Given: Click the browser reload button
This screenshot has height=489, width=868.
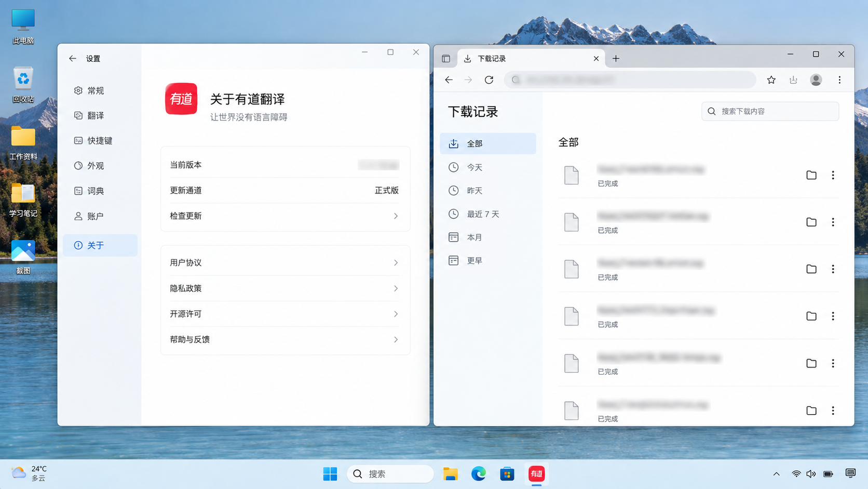Looking at the screenshot, I should coord(489,80).
